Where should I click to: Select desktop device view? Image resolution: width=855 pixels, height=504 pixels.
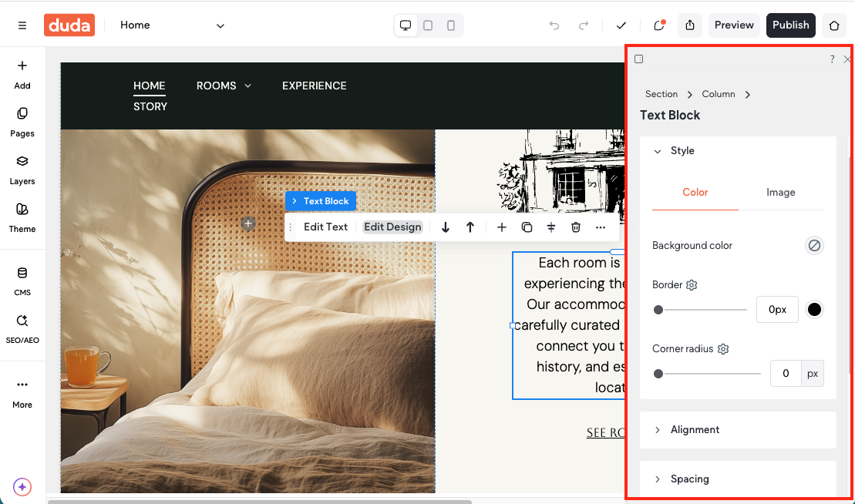(x=406, y=25)
